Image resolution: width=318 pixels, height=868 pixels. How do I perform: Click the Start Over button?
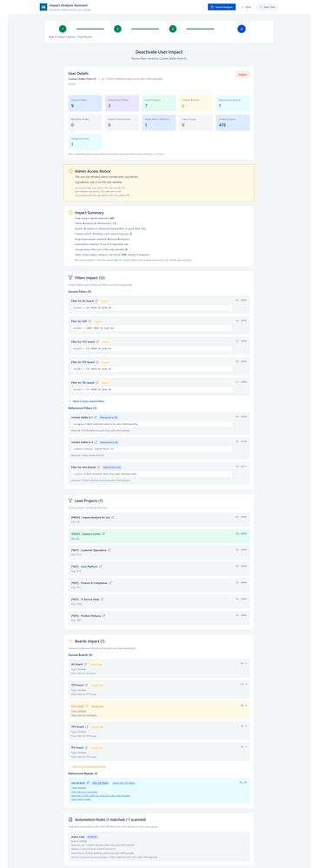pos(268,7)
